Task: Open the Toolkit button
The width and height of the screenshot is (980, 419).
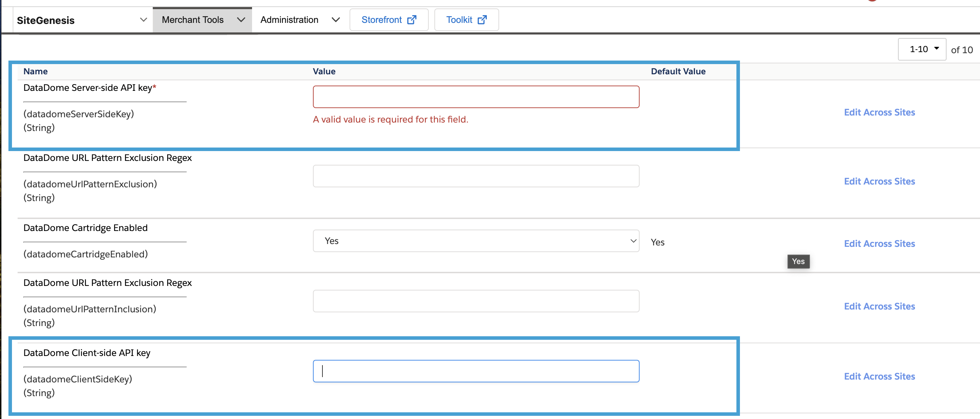Action: pyautogui.click(x=466, y=20)
